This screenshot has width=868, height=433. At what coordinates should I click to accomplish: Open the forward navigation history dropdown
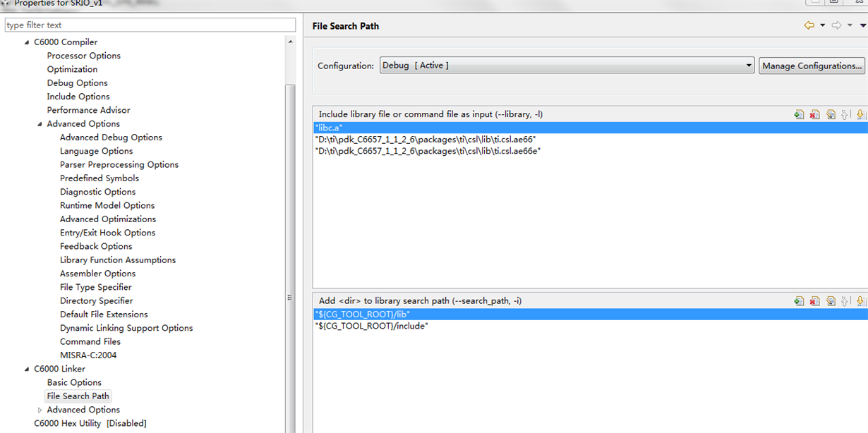(850, 26)
